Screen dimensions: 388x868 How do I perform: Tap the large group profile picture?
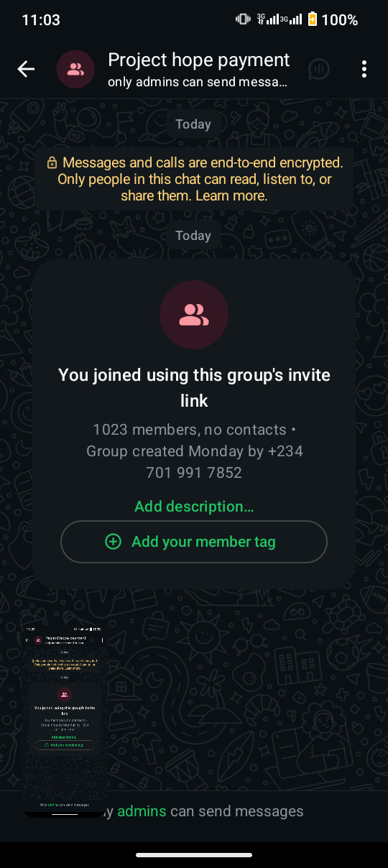pos(194,315)
